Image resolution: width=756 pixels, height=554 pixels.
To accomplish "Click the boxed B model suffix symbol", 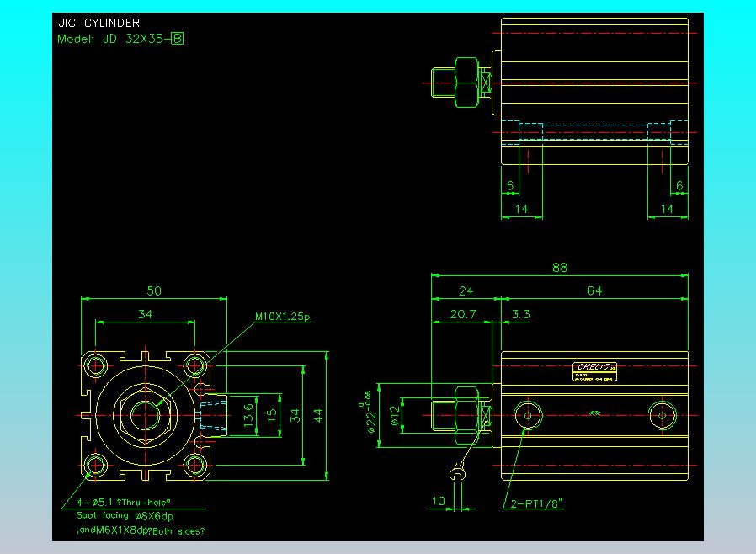I will click(177, 39).
